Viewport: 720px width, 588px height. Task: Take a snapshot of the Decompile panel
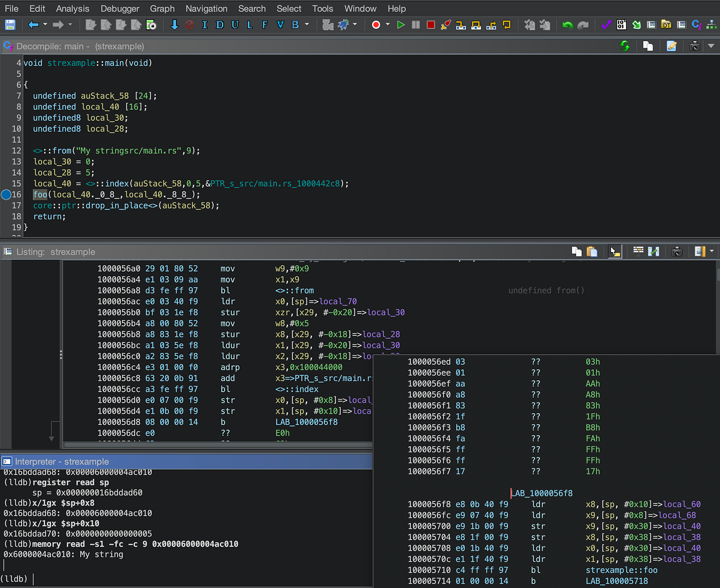tap(694, 46)
